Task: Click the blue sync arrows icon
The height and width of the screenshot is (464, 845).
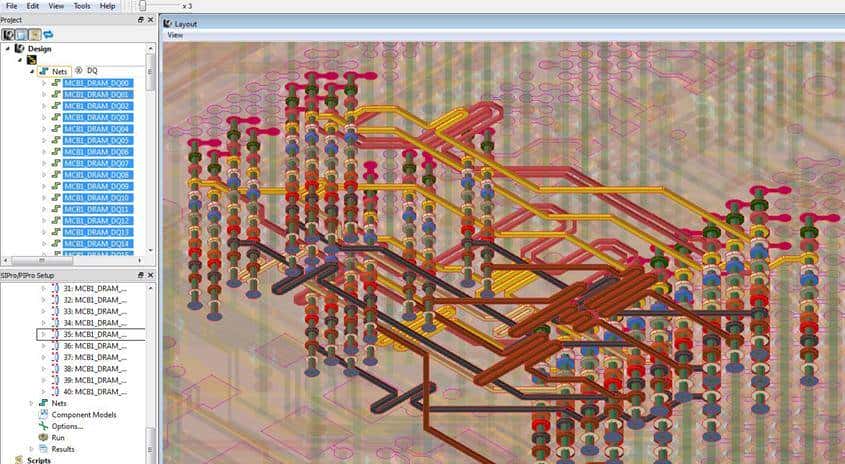Action: point(49,34)
